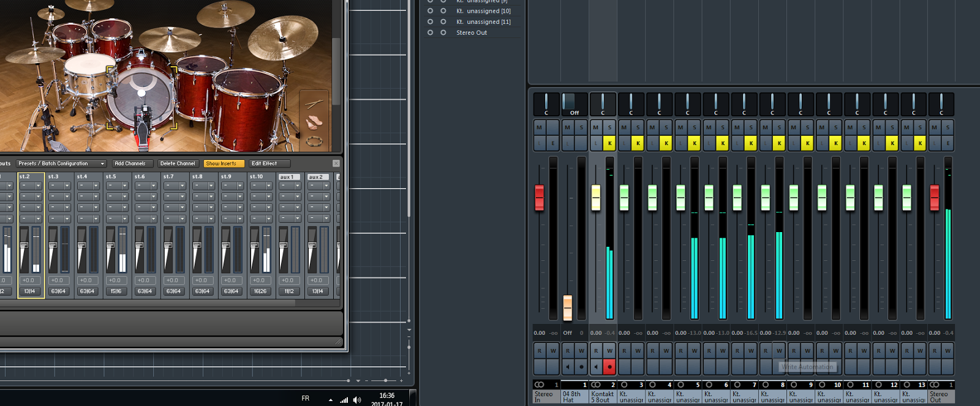Click the +0.0 volume field of st.2
The height and width of the screenshot is (406, 980).
pyautogui.click(x=29, y=280)
